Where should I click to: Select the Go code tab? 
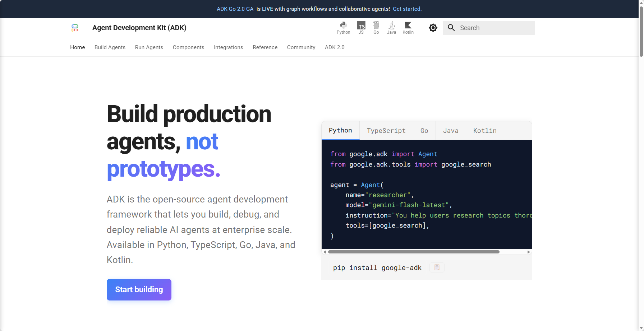click(x=424, y=131)
